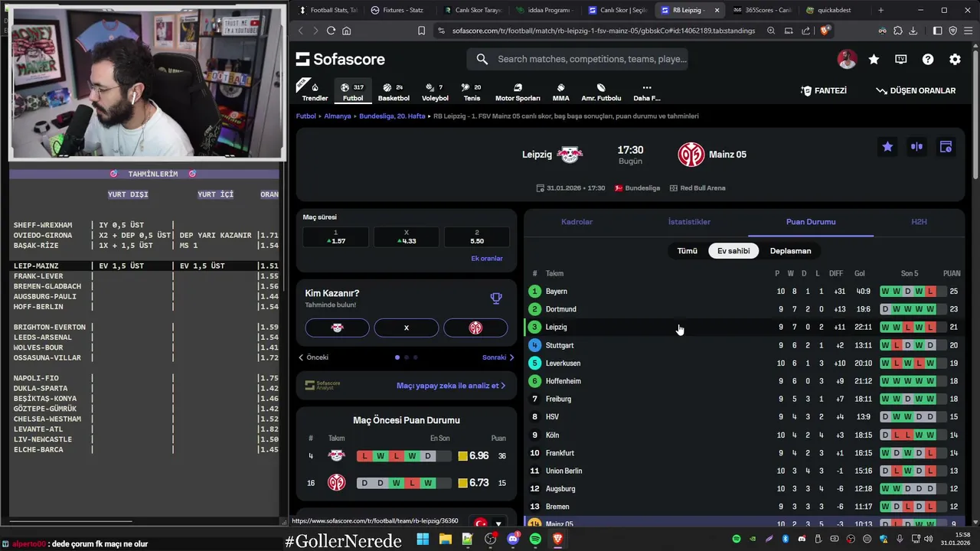Open favorites star in Sofascore header
The image size is (980, 551).
(x=874, y=59)
